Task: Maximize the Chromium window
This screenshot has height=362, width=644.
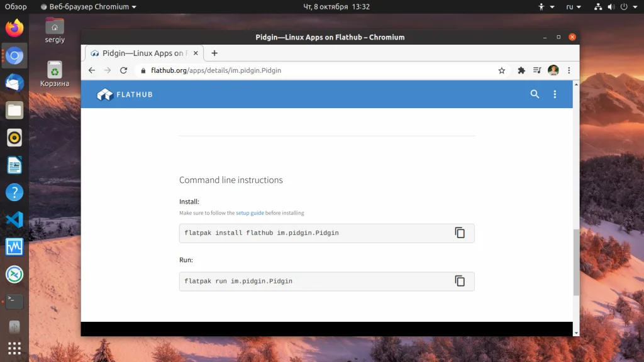Action: click(x=558, y=37)
